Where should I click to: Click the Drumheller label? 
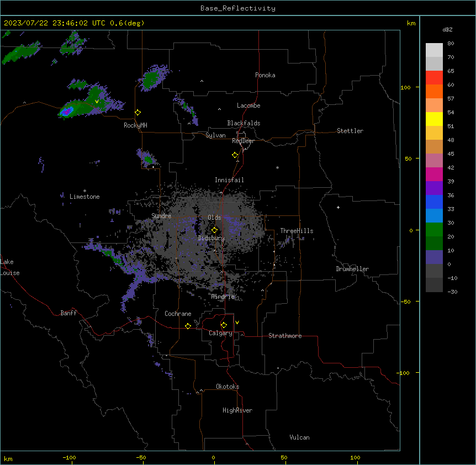352,269
